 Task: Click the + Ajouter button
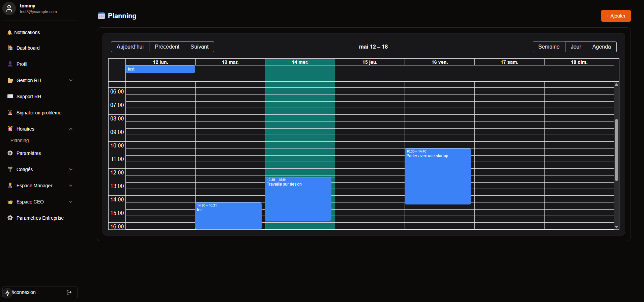[616, 16]
